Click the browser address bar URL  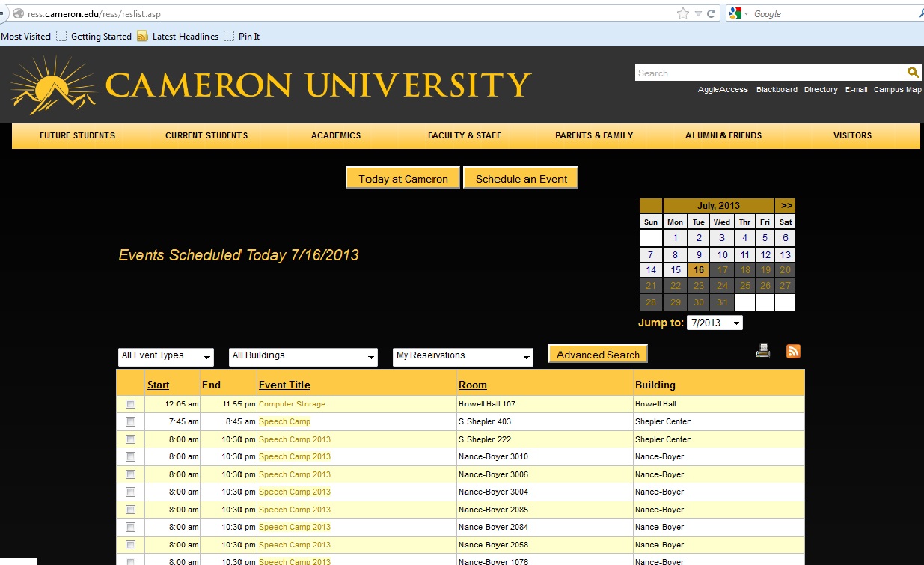[94, 13]
